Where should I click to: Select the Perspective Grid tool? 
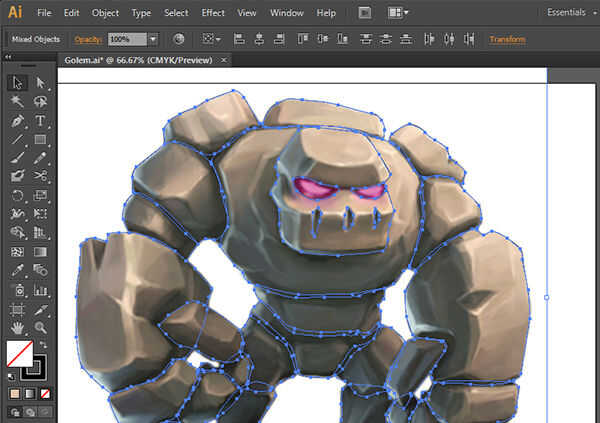tap(40, 232)
